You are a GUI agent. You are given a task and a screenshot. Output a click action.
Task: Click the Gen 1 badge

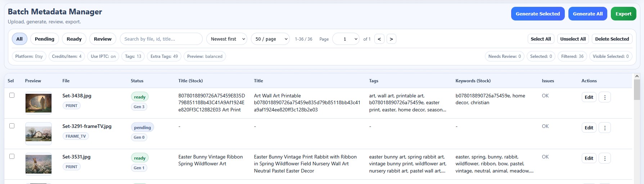pos(139,168)
